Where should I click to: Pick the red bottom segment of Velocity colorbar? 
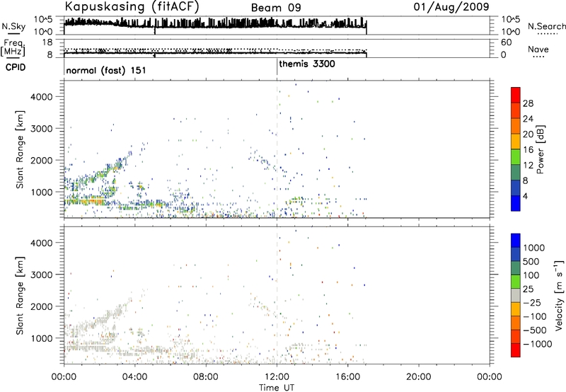point(516,350)
